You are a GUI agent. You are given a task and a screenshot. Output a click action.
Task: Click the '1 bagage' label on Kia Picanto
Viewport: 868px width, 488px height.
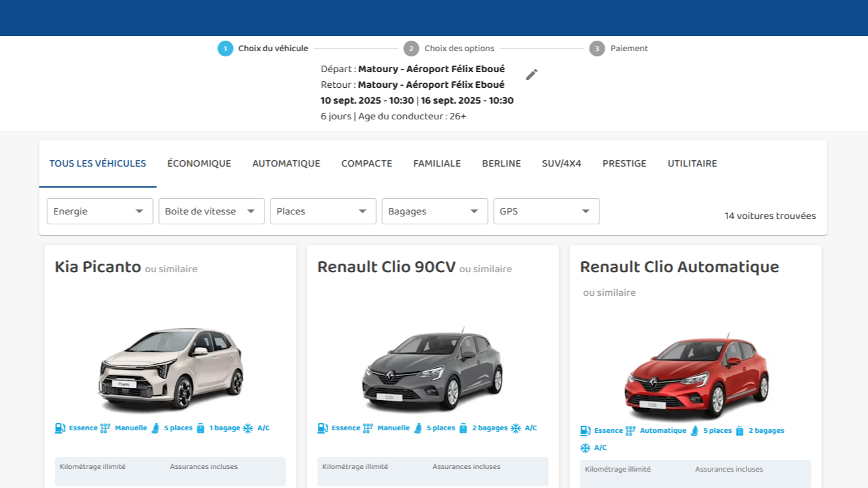(x=225, y=428)
